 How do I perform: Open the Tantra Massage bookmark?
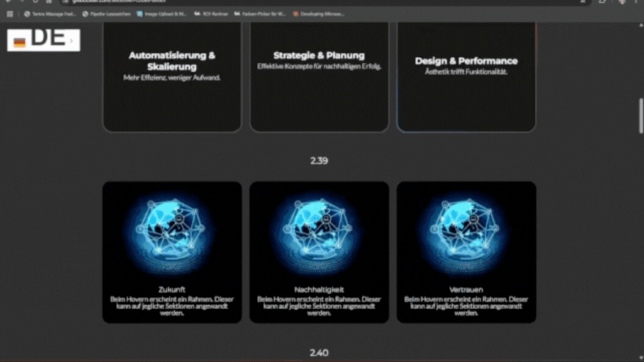(x=50, y=14)
